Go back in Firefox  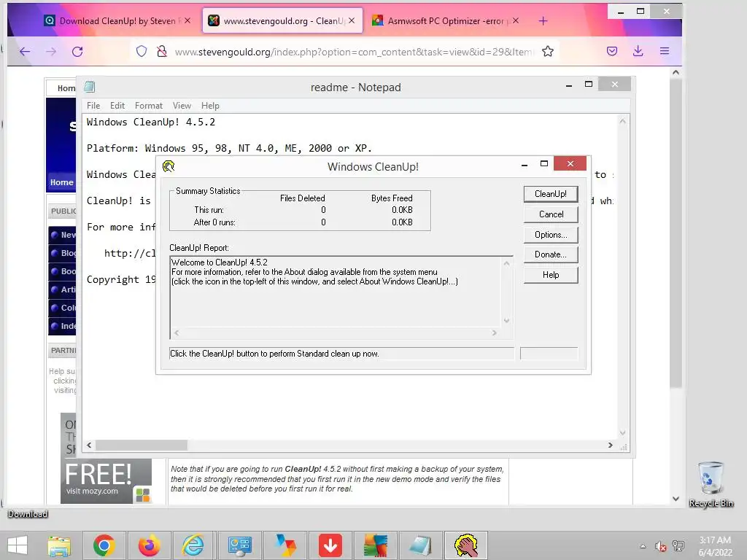pos(25,52)
